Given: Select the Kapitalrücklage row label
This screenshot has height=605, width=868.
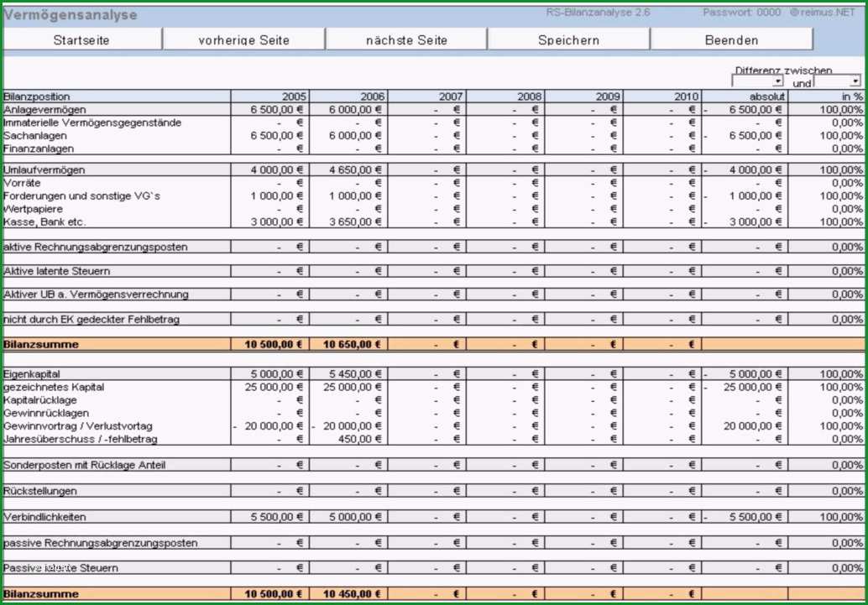Looking at the screenshot, I should coord(39,400).
